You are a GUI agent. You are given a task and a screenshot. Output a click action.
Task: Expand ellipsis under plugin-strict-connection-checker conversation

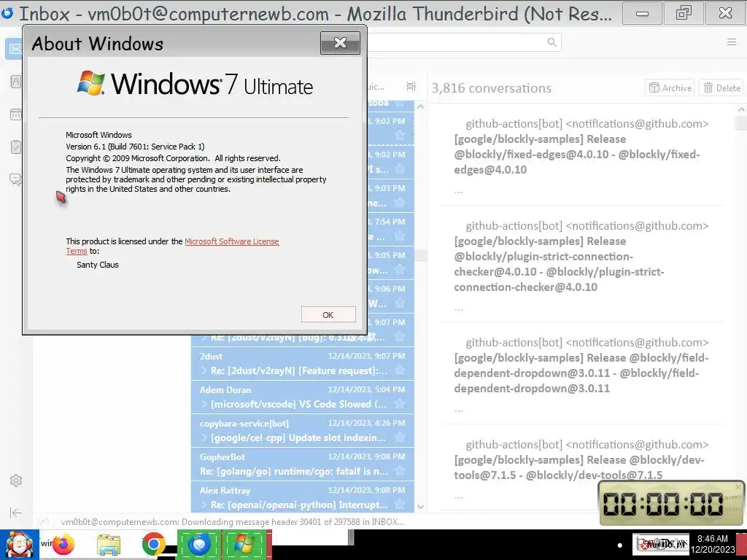click(458, 308)
